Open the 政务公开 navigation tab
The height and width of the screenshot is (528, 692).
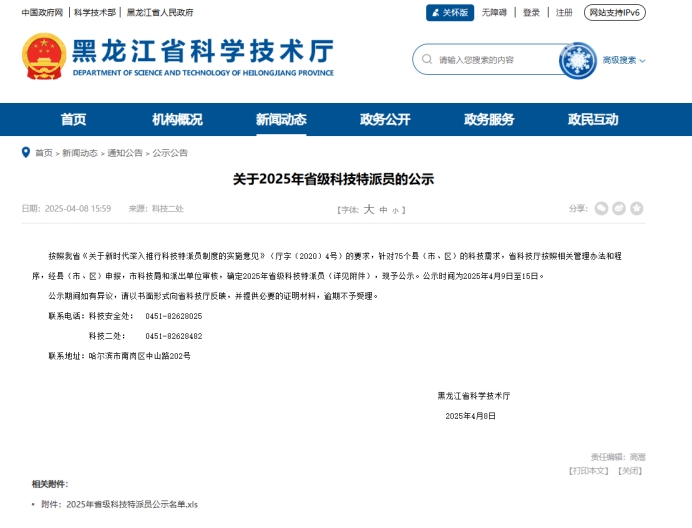coord(385,120)
